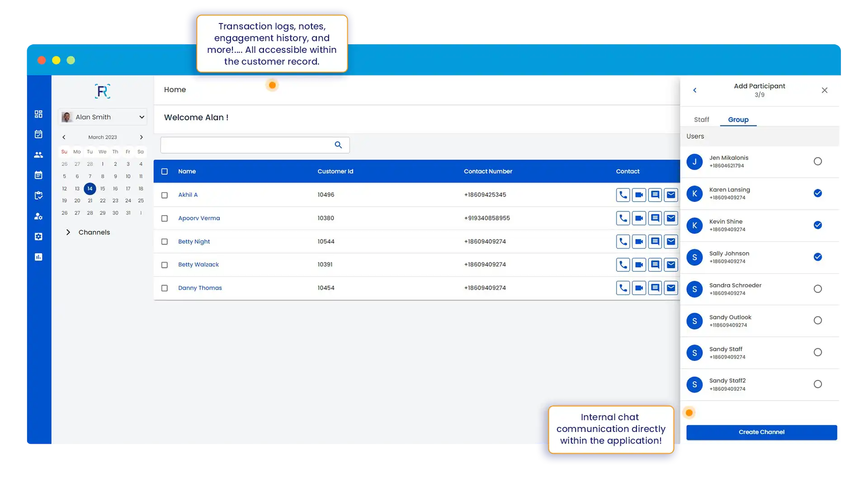The image size is (868, 488).
Task: Navigate to next month in calendar
Action: click(142, 137)
